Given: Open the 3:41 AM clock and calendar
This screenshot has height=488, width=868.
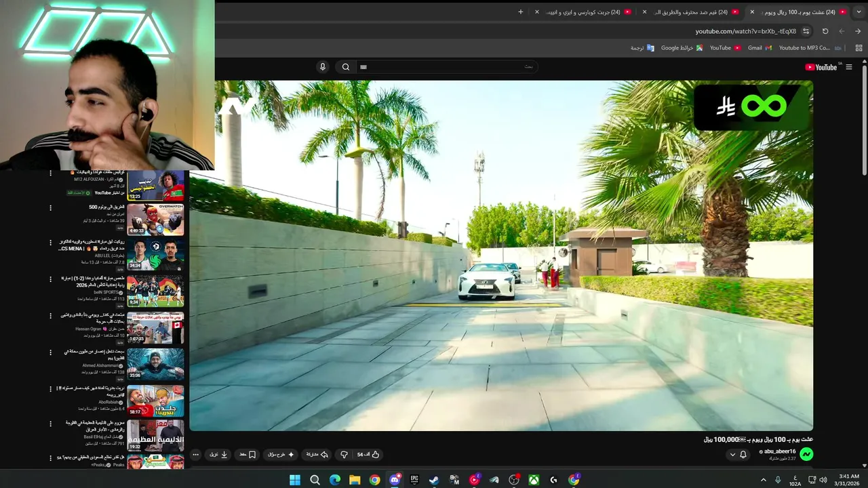Looking at the screenshot, I should [848, 480].
